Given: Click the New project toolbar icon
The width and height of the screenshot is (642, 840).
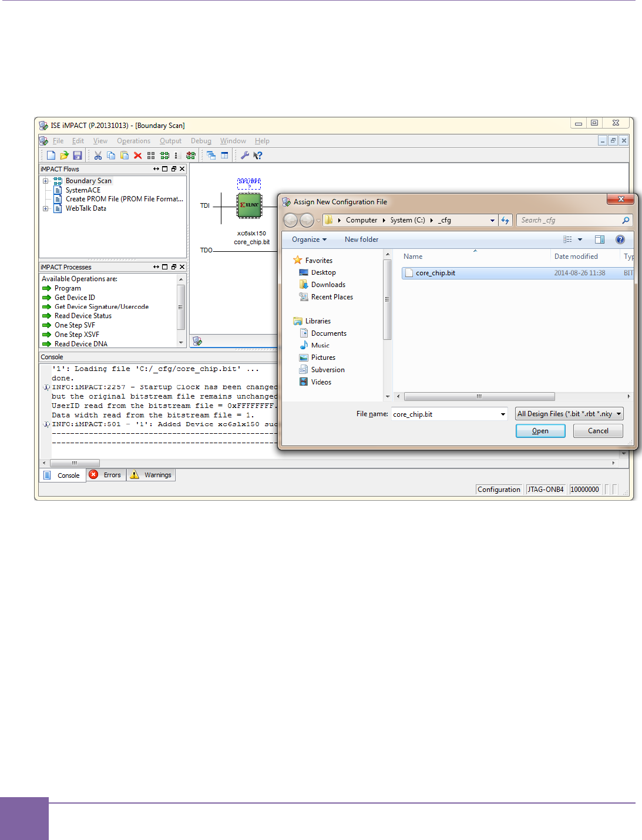Looking at the screenshot, I should pos(51,156).
